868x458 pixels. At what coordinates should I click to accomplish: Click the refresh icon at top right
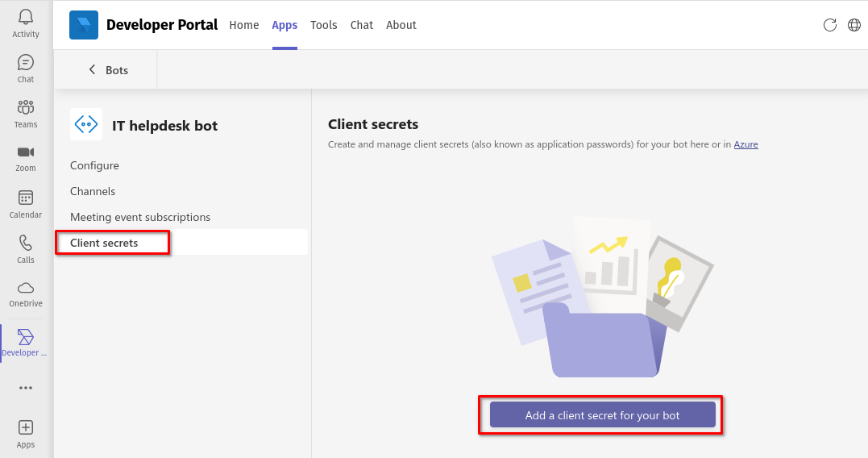pos(830,25)
